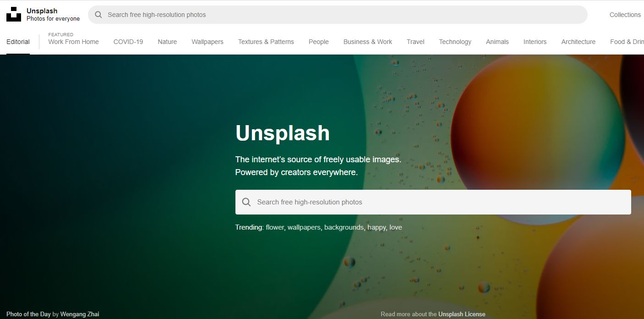Click trending term flower
Image resolution: width=644 pixels, height=319 pixels.
pos(275,227)
